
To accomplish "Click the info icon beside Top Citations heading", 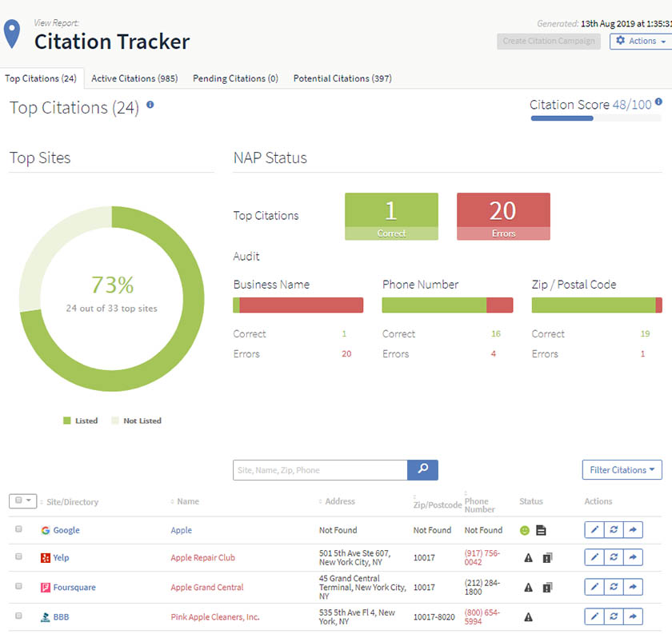I will [150, 105].
